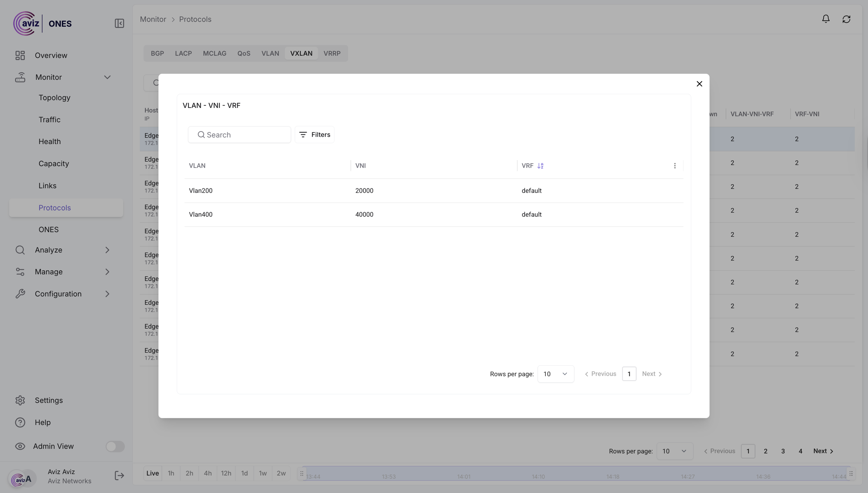Collapse the sidebar with panel icon
Viewport: 868px width, 493px height.
coord(119,23)
